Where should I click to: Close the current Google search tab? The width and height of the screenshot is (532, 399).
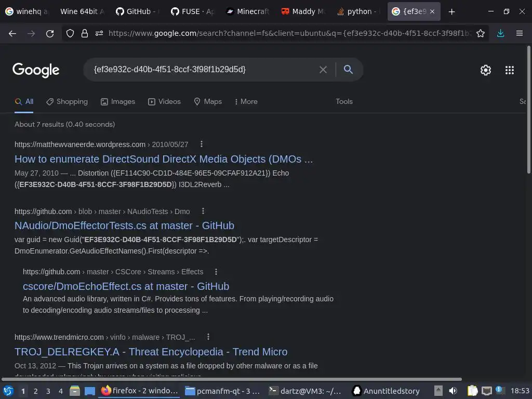click(432, 11)
